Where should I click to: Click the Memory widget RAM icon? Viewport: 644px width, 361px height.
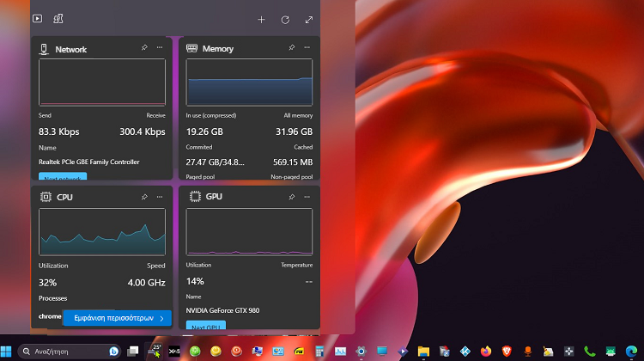click(x=191, y=48)
